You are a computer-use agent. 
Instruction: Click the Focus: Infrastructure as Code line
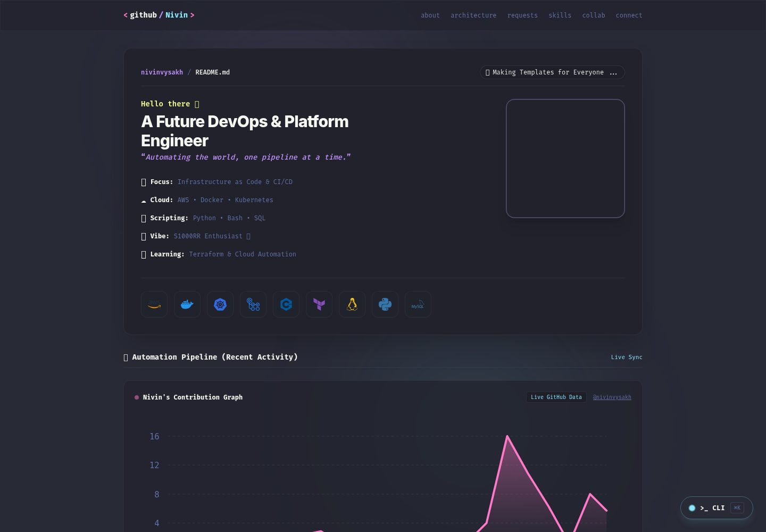217,182
